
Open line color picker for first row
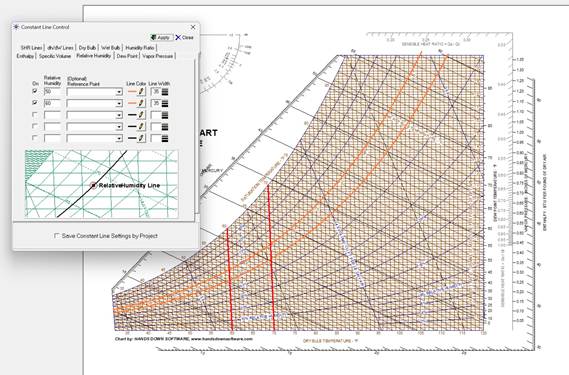(x=142, y=92)
